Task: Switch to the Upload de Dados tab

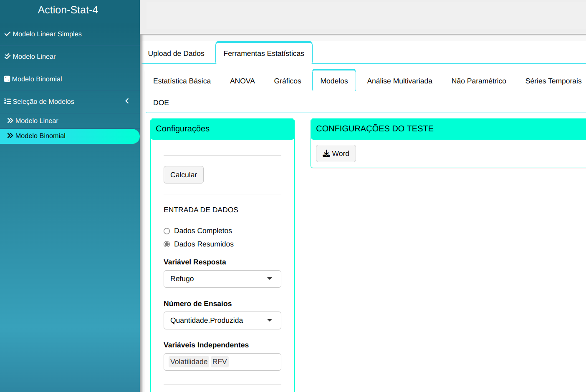Action: (x=176, y=53)
